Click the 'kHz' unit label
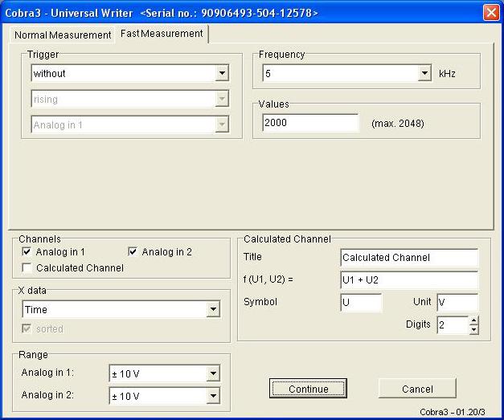The width and height of the screenshot is (504, 420). click(x=447, y=74)
